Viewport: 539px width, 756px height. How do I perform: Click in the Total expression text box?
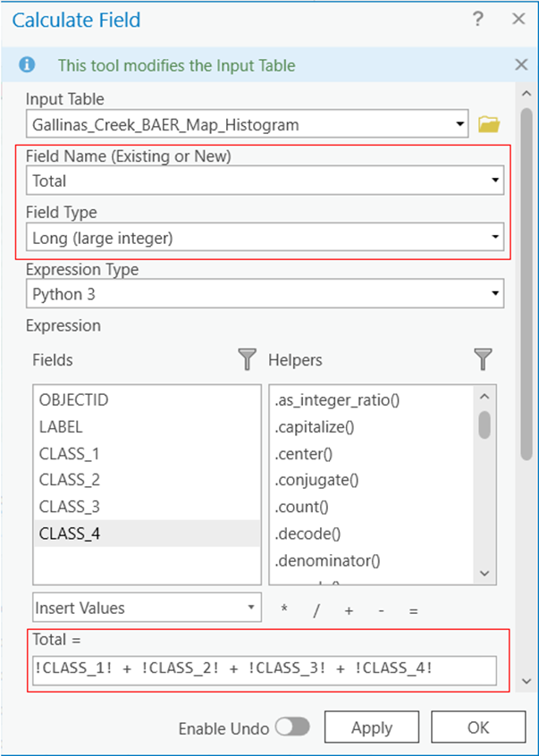click(264, 670)
